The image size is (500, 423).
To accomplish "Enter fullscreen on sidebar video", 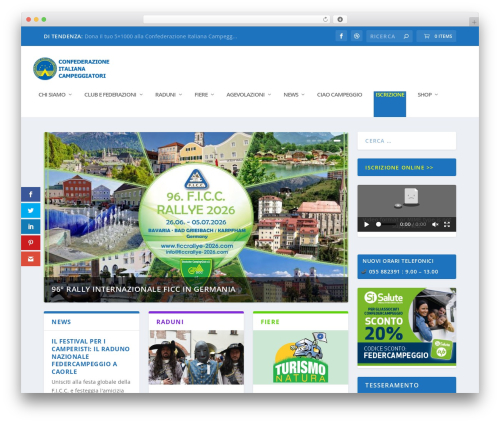I will point(447,224).
